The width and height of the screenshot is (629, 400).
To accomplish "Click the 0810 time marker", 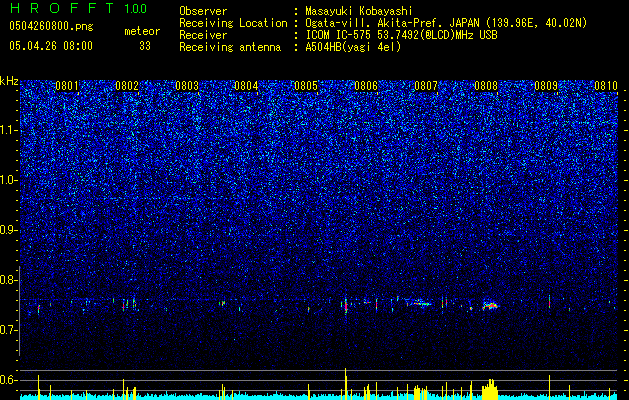I will [x=606, y=85].
